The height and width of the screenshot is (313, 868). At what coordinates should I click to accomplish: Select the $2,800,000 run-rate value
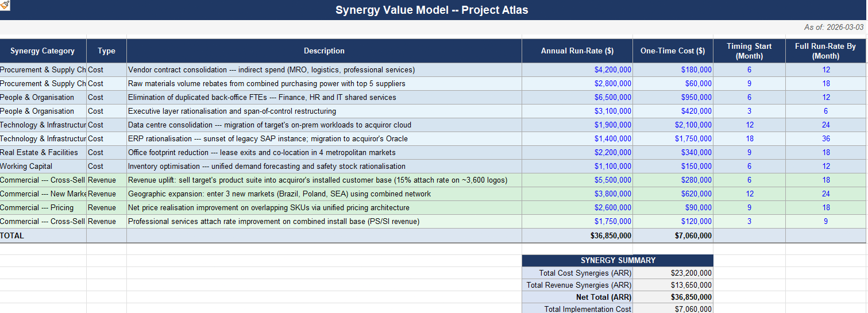click(x=577, y=84)
